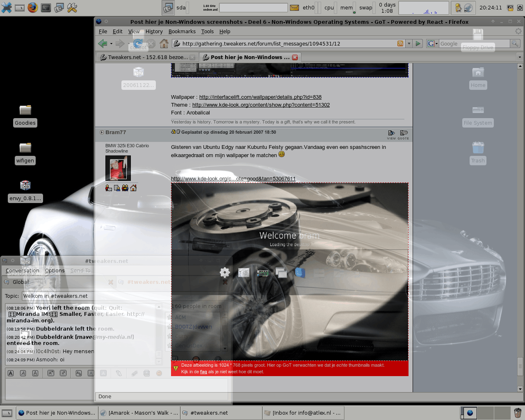Screen dimensions: 525x420
Task: Click the bold font button in chat toolbar
Action: click(11, 373)
